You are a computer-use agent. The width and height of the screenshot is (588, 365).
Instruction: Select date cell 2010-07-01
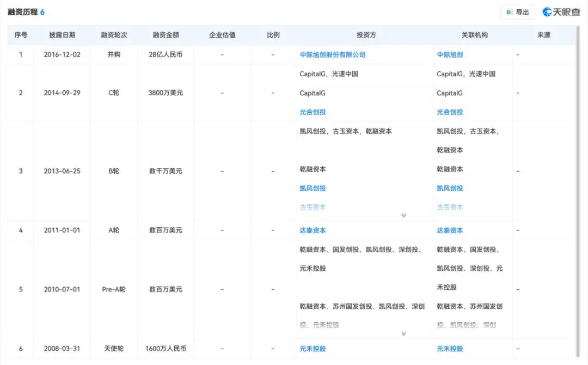(62, 289)
